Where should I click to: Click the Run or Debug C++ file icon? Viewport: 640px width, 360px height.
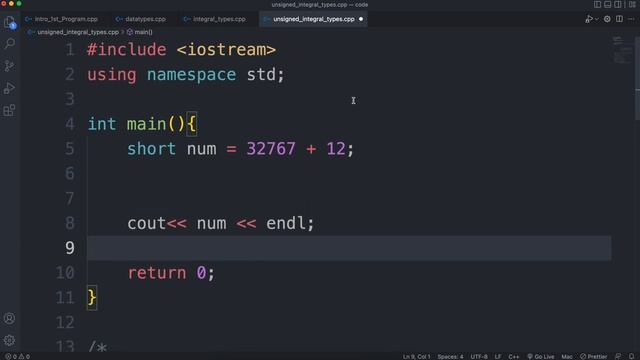click(x=589, y=19)
